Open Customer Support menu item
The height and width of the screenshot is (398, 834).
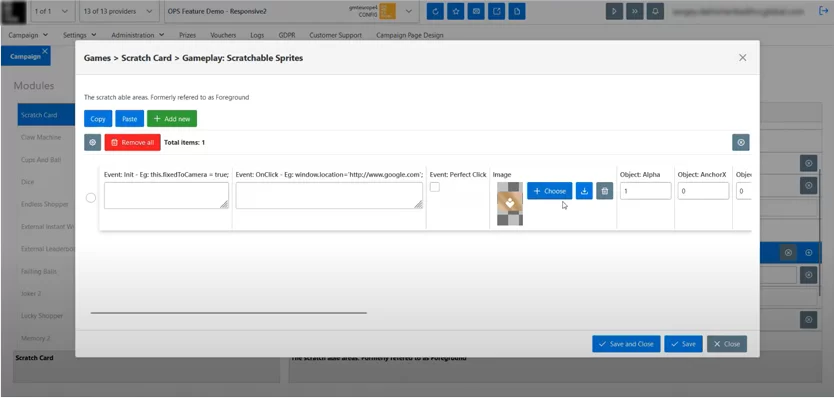pos(336,35)
